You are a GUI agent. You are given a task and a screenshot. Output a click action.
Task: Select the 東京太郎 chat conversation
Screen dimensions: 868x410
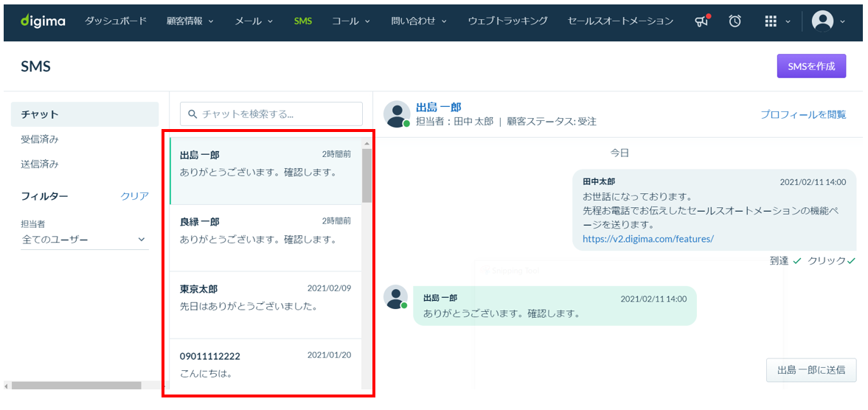(265, 305)
